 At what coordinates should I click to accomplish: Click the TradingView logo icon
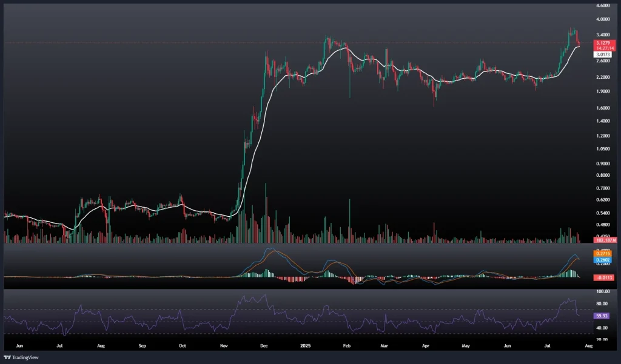7,357
